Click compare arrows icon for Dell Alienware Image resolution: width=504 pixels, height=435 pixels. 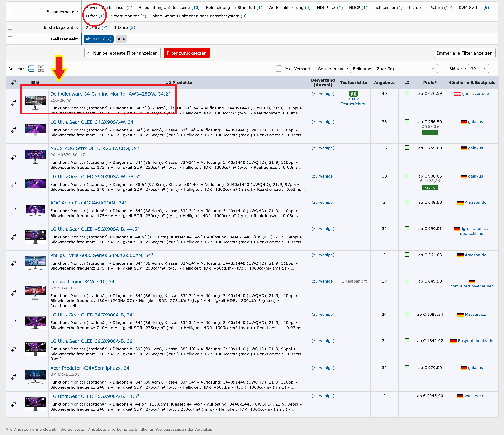click(14, 103)
